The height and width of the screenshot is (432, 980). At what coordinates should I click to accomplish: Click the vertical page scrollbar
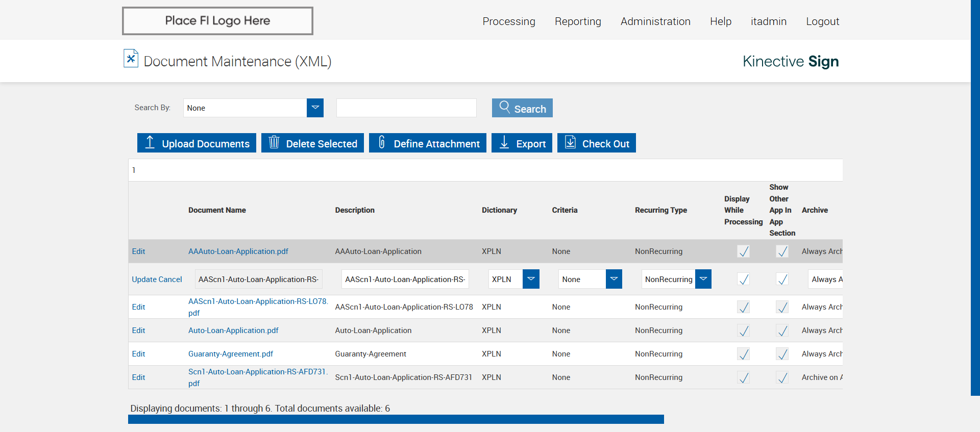pyautogui.click(x=975, y=198)
